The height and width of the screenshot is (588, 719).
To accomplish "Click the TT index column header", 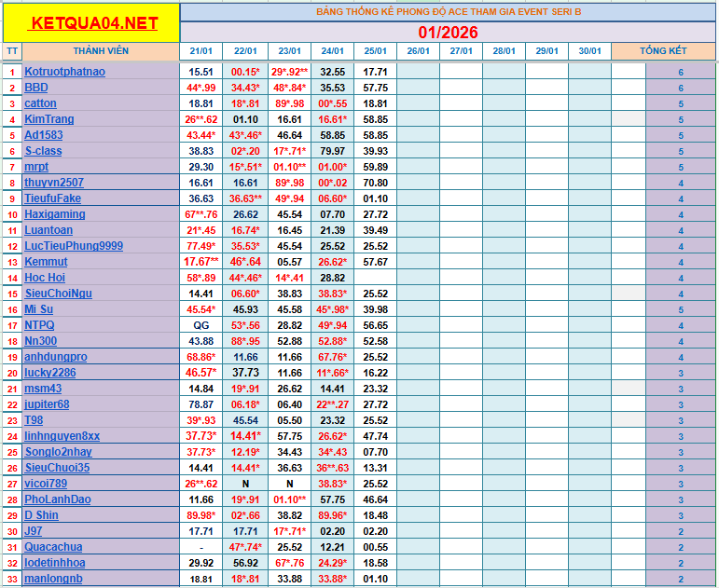I will click(11, 50).
